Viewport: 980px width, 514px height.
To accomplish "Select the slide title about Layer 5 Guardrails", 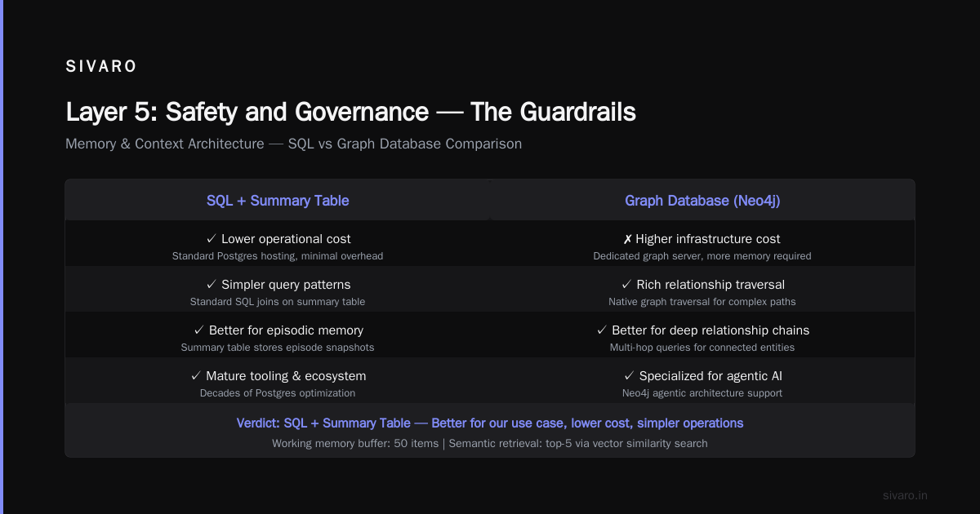I will tap(350, 112).
